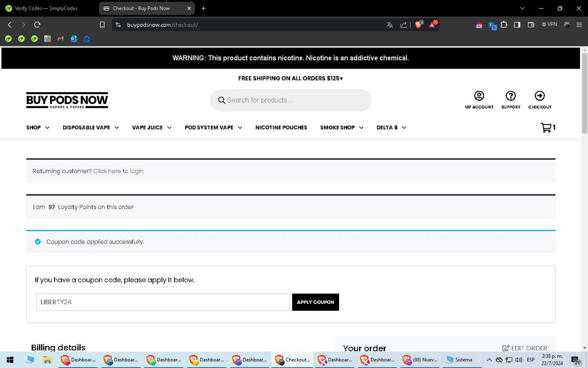Image resolution: width=588 pixels, height=368 pixels.
Task: Select the Checkout - Buy Pods Now tab
Action: [x=147, y=8]
